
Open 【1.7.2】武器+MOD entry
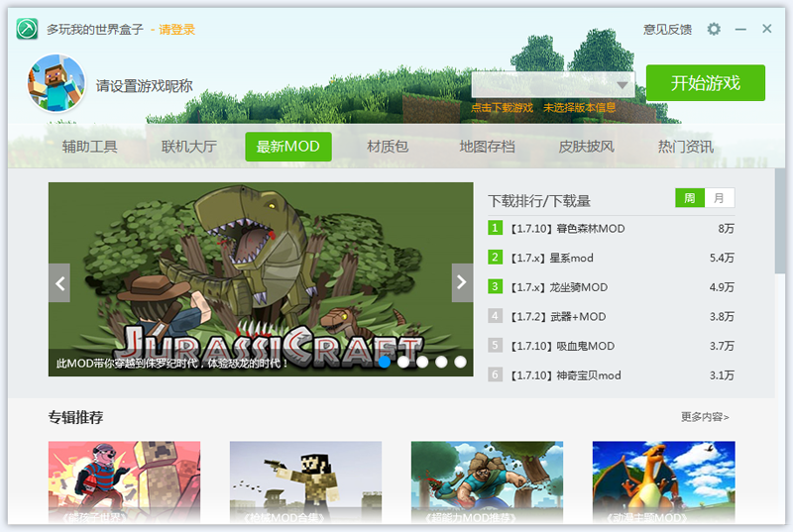(558, 316)
